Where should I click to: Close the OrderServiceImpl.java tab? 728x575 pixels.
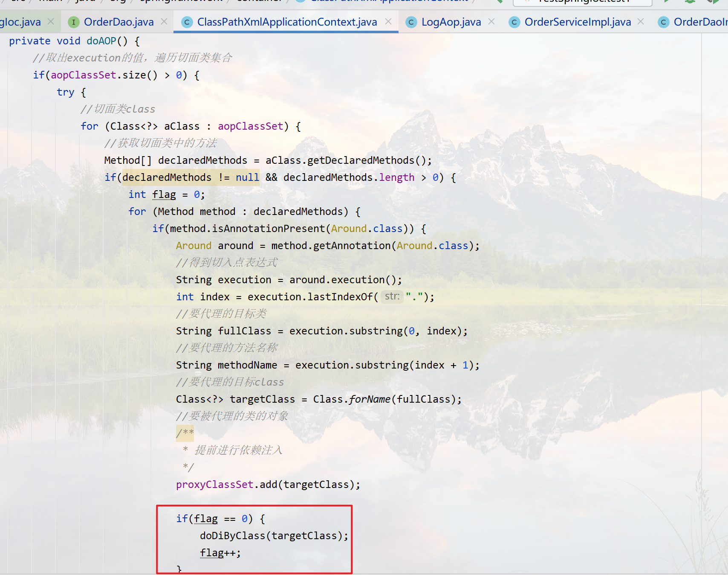[x=641, y=21]
